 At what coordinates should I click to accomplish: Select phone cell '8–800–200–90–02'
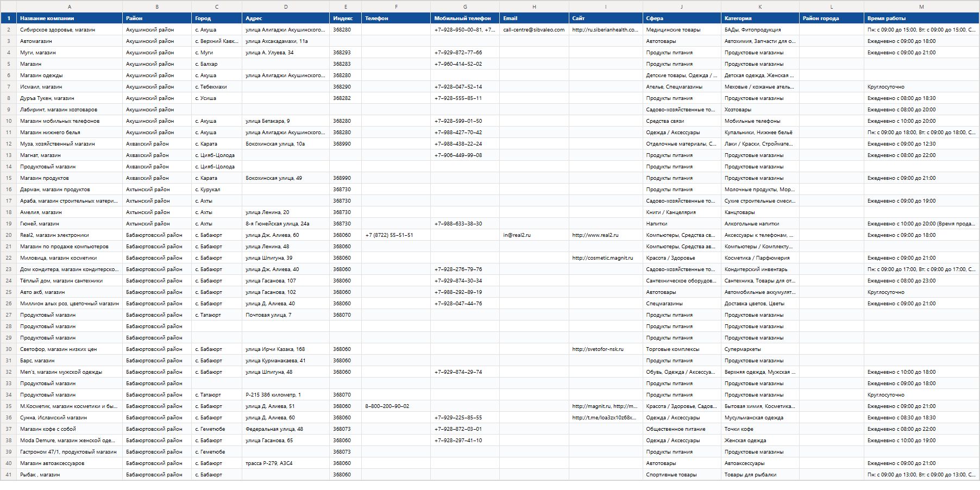coord(396,406)
